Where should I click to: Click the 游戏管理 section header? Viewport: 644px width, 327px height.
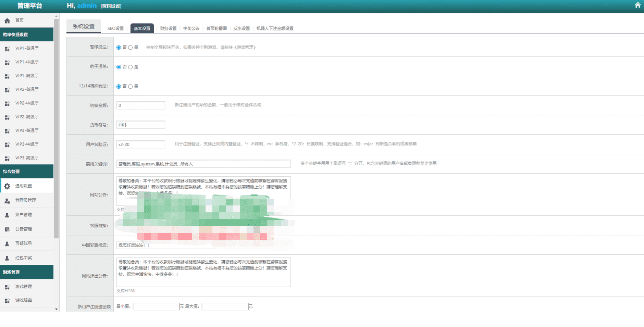point(27,272)
